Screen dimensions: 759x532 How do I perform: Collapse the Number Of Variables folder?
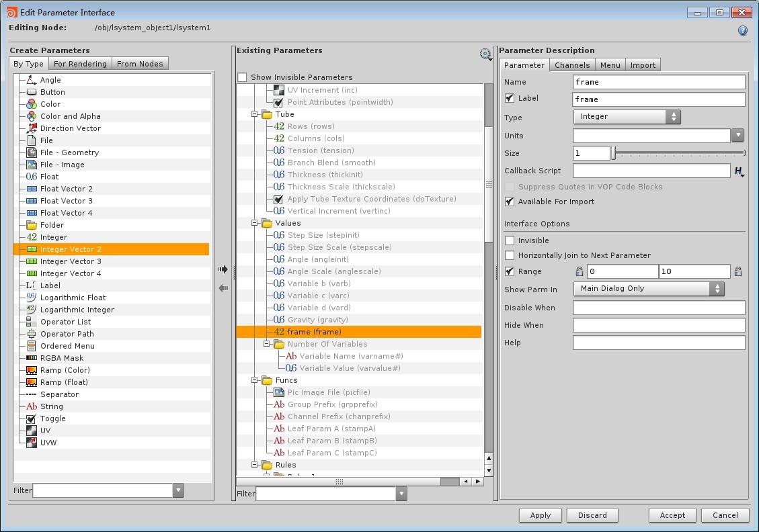(267, 344)
